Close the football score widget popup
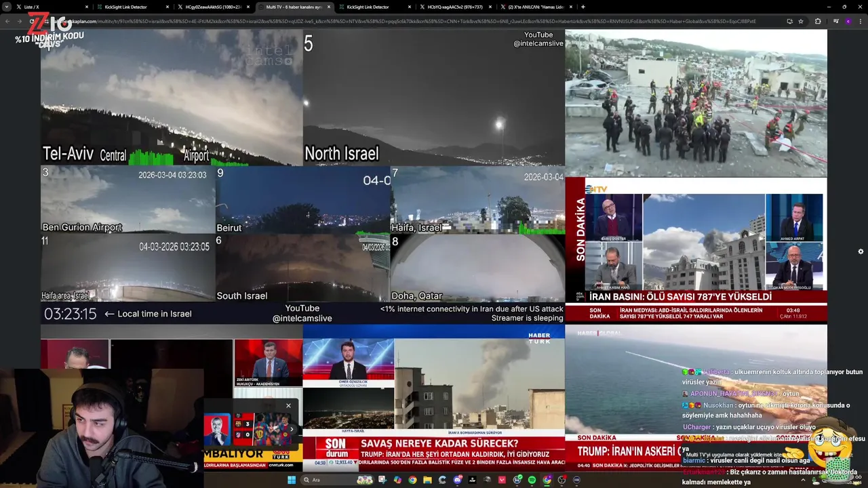 (288, 405)
